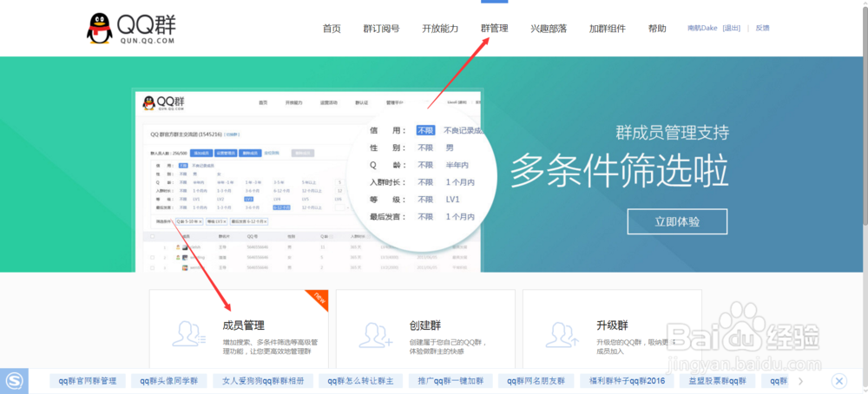This screenshot has width=868, height=394.
Task: Select the 女人爱狗狗qq群群相册 suggestion
Action: coord(263,381)
